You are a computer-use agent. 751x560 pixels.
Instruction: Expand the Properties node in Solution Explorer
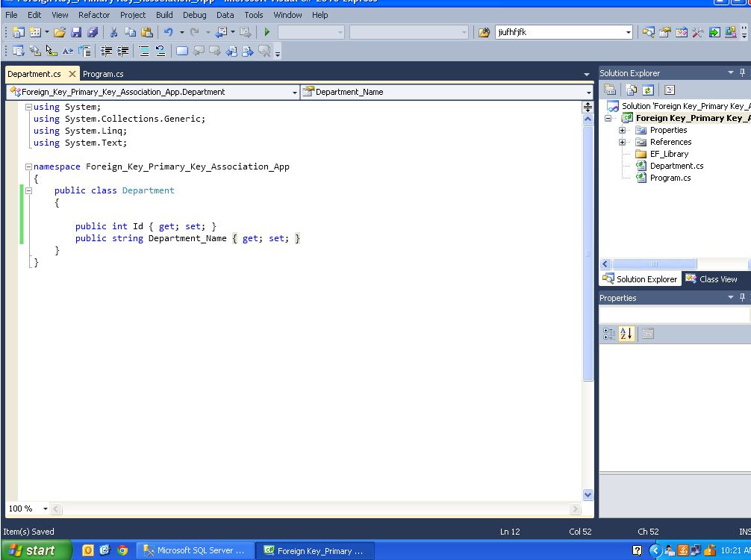click(x=622, y=131)
